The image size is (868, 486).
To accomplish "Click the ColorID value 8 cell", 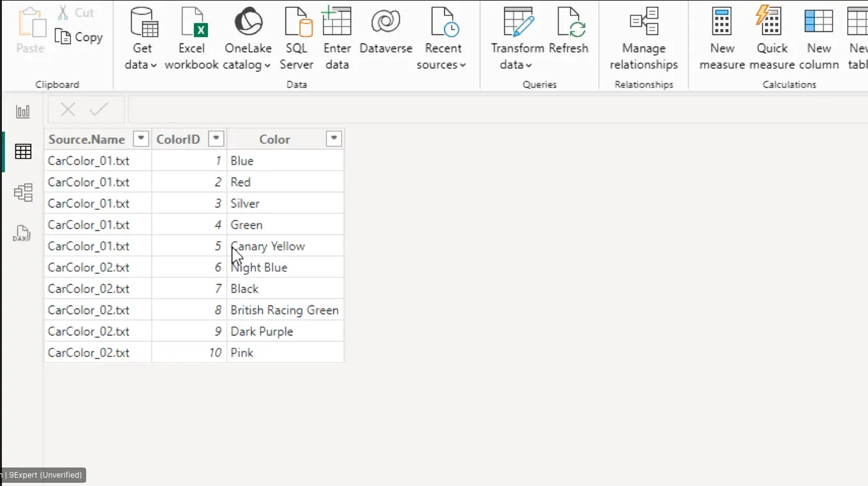I will click(x=189, y=310).
